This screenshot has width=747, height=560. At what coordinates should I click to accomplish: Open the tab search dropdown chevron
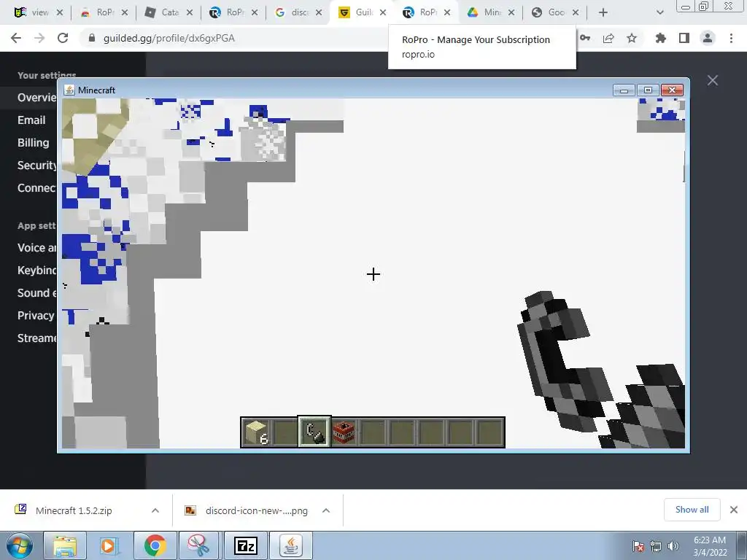[x=659, y=12]
